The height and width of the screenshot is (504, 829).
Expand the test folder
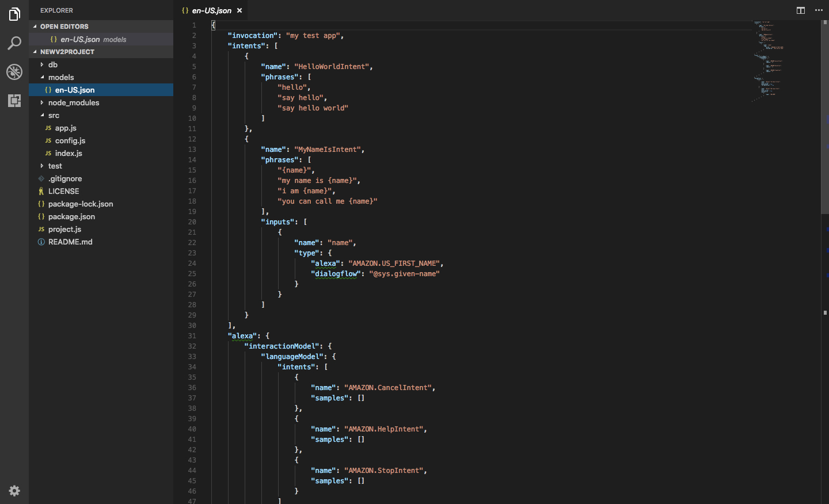pyautogui.click(x=55, y=166)
